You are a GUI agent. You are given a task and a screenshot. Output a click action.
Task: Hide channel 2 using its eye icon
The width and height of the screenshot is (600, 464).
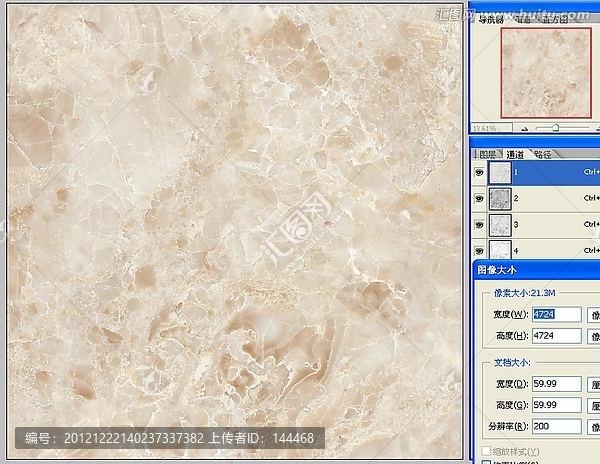coord(479,199)
